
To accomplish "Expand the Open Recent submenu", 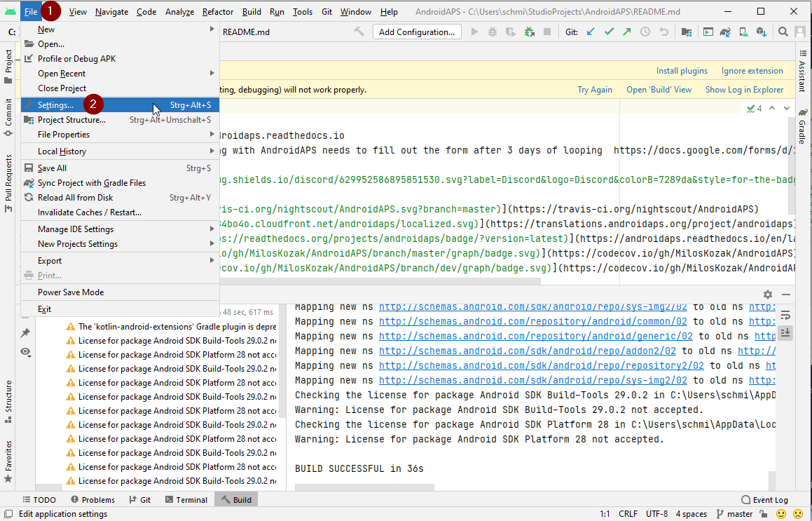I will pyautogui.click(x=212, y=73).
